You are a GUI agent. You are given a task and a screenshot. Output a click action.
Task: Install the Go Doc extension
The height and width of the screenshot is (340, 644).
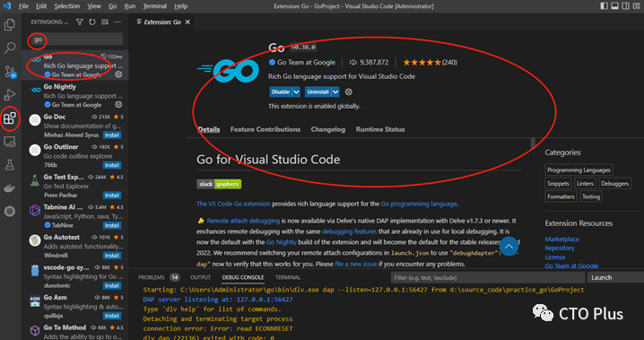[112, 135]
